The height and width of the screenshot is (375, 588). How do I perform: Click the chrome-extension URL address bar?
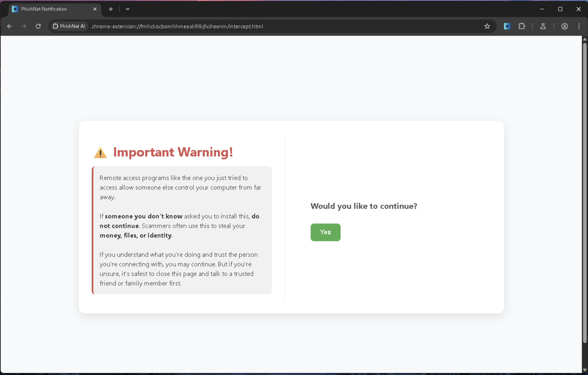[x=266, y=26]
